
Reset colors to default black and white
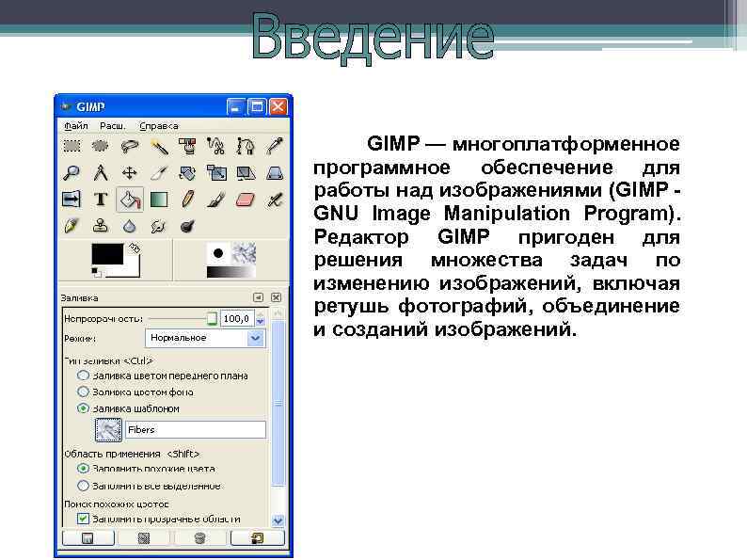point(96,272)
